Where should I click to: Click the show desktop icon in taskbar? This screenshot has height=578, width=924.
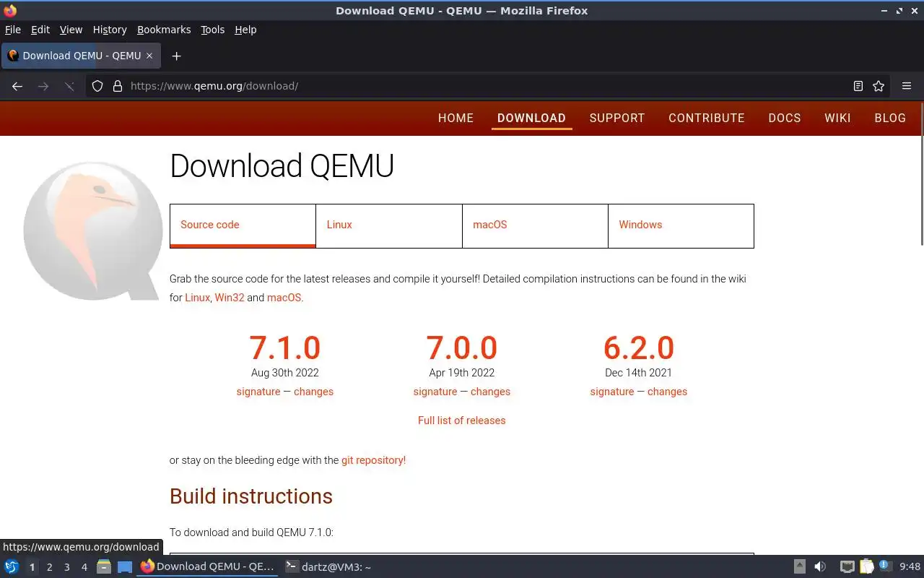tap(125, 567)
